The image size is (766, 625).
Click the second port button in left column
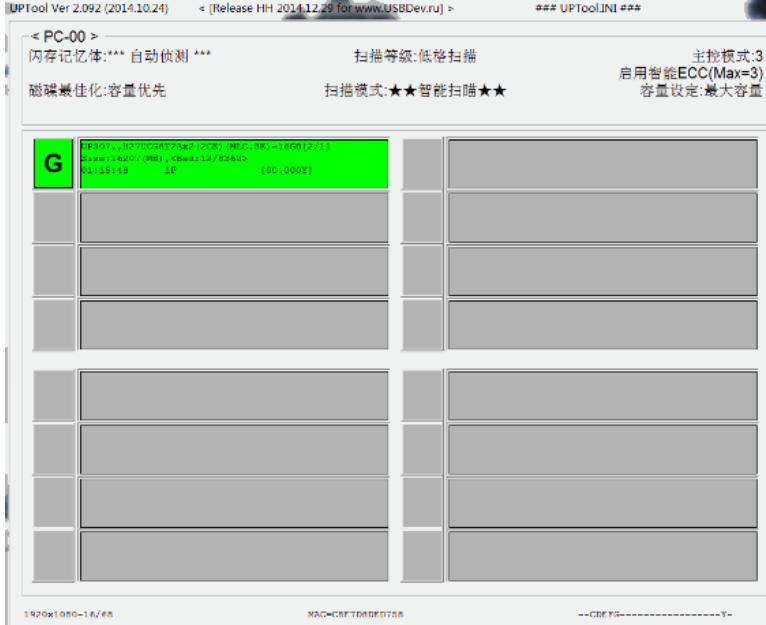click(54, 218)
